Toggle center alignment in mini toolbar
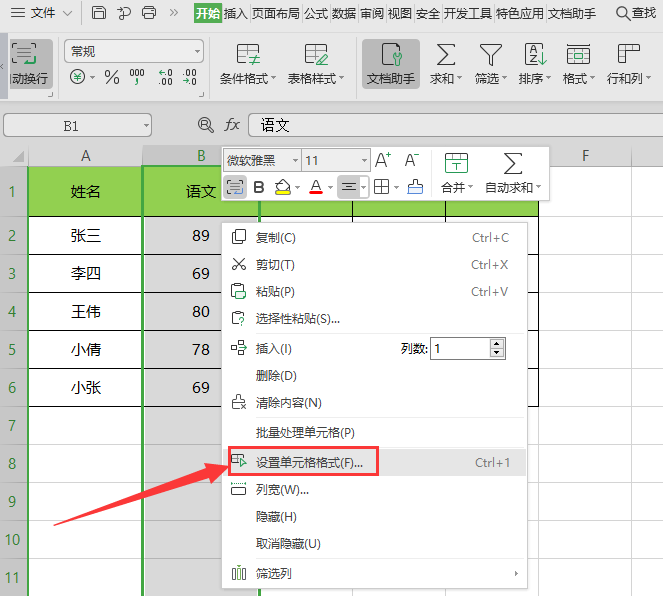 348,186
